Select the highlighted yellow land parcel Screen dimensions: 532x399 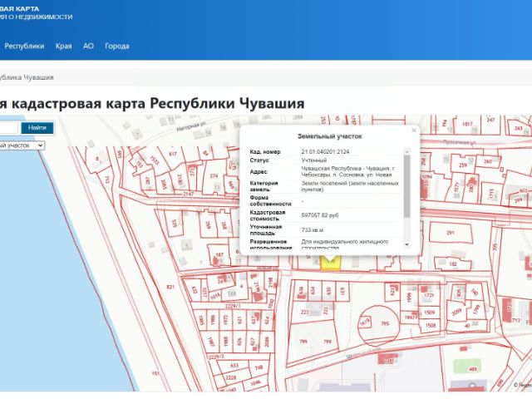pyautogui.click(x=331, y=265)
